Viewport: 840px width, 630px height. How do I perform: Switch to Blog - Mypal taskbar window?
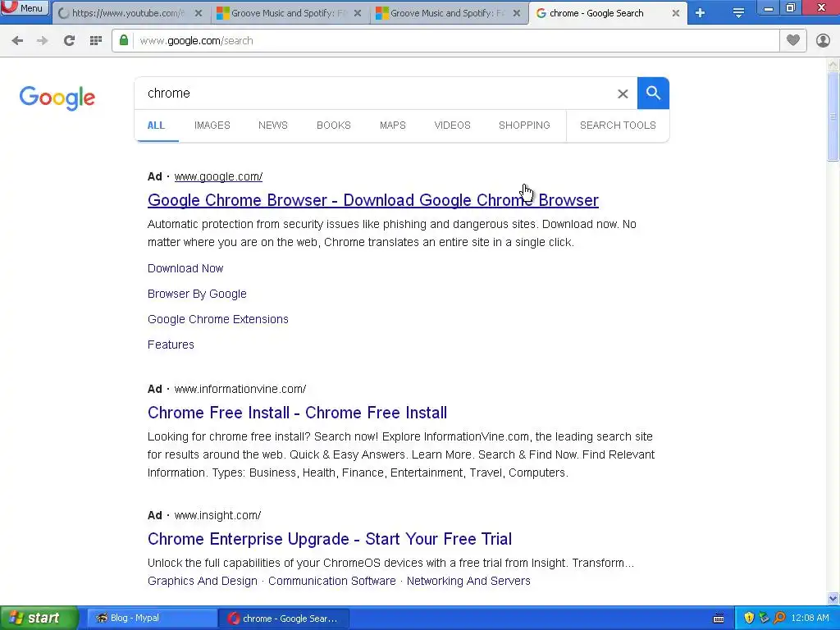[152, 619]
